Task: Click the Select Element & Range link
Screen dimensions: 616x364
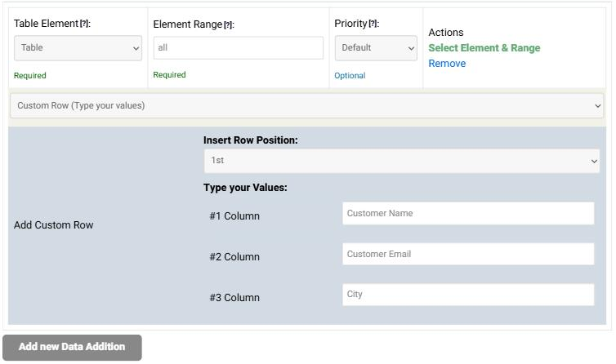Action: tap(484, 48)
